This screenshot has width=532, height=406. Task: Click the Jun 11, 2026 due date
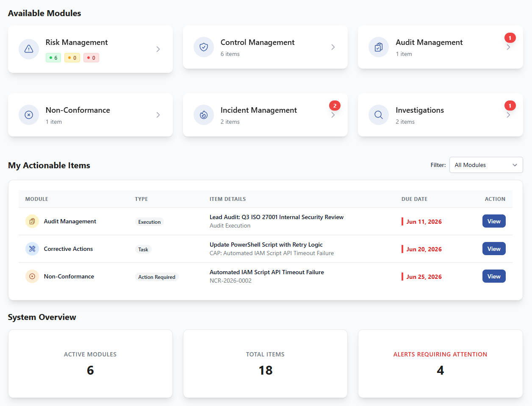[x=424, y=222]
